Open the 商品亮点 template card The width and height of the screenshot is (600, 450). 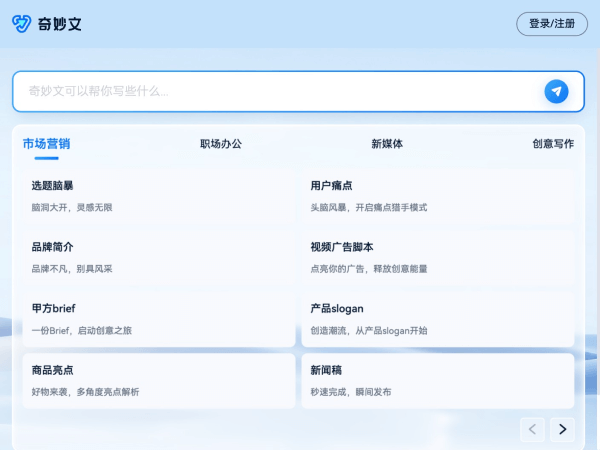pyautogui.click(x=158, y=380)
